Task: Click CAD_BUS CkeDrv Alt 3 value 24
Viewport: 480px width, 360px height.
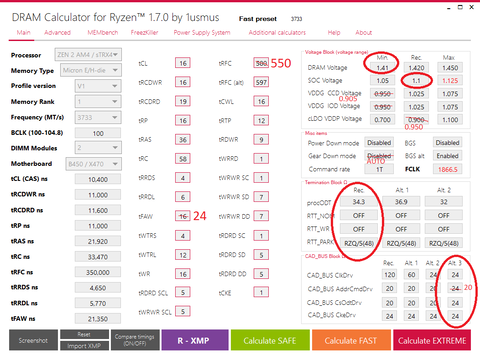Action: click(x=455, y=316)
